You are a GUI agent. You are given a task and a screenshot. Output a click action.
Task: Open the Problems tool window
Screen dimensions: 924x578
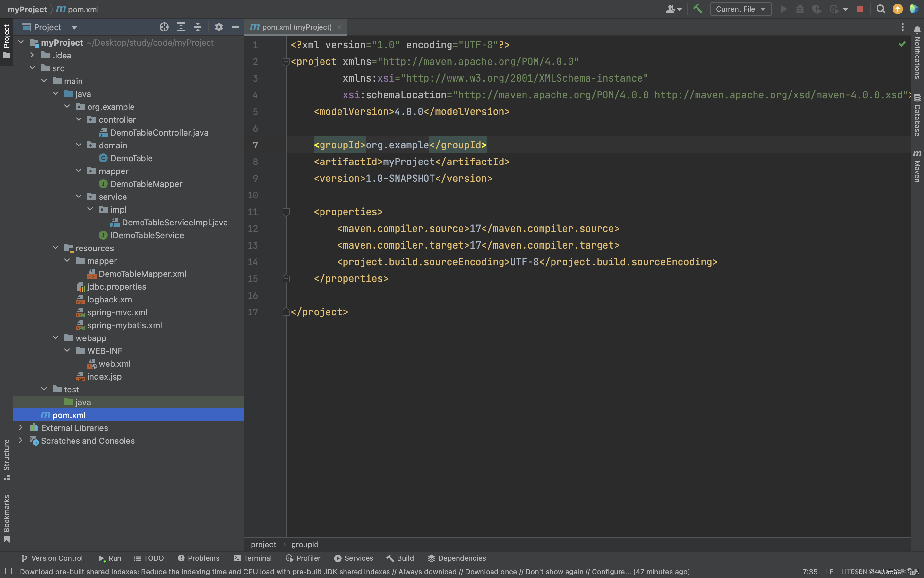click(x=199, y=558)
